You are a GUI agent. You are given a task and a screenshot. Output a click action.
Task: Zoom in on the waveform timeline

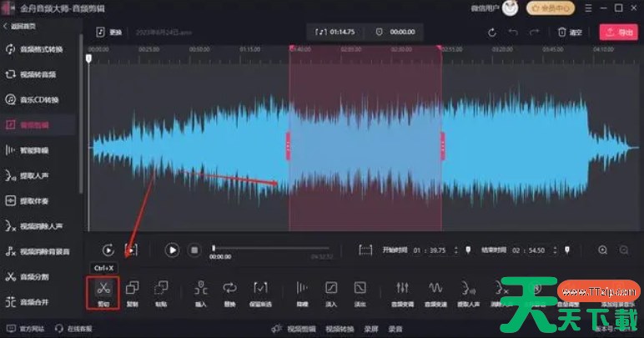[x=603, y=250]
